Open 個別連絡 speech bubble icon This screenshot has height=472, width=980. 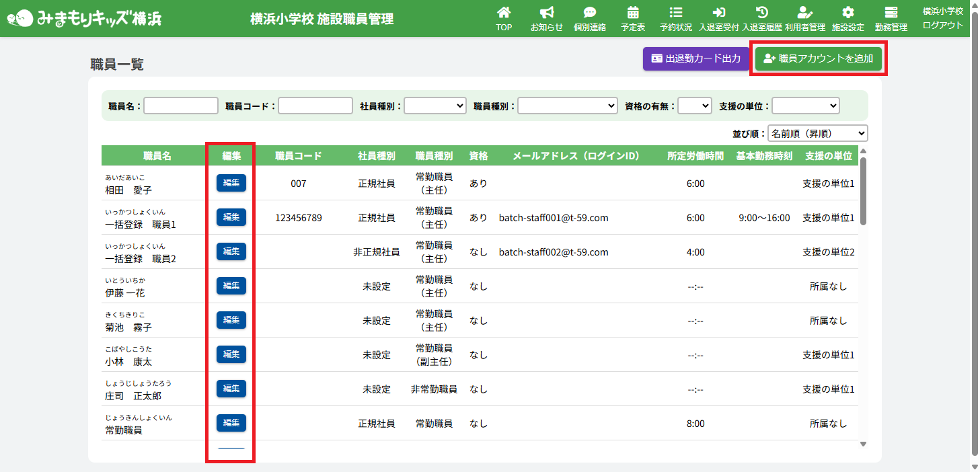(x=590, y=13)
